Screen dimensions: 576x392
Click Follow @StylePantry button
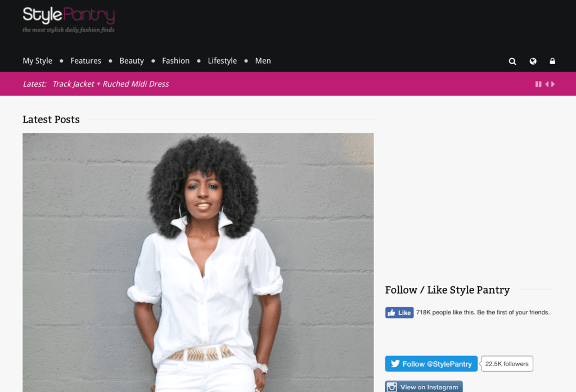pyautogui.click(x=431, y=364)
